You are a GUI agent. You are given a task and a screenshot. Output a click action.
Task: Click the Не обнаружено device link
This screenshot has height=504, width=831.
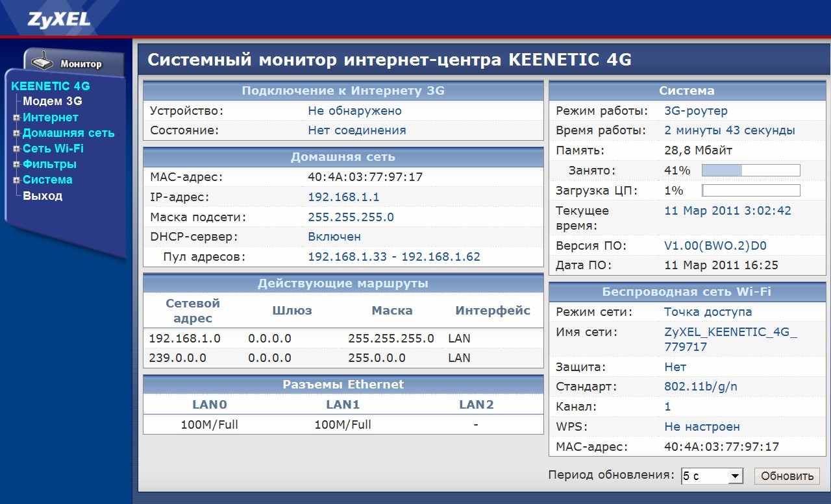pyautogui.click(x=354, y=111)
